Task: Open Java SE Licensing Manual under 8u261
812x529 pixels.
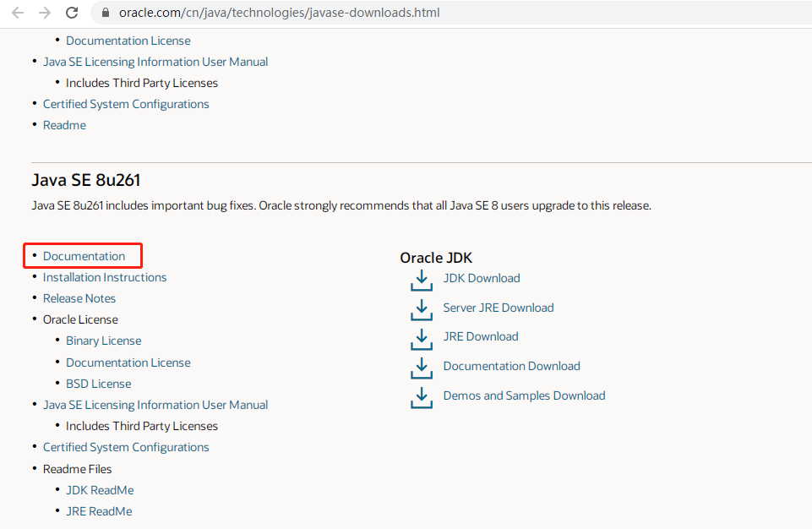Action: [x=155, y=405]
